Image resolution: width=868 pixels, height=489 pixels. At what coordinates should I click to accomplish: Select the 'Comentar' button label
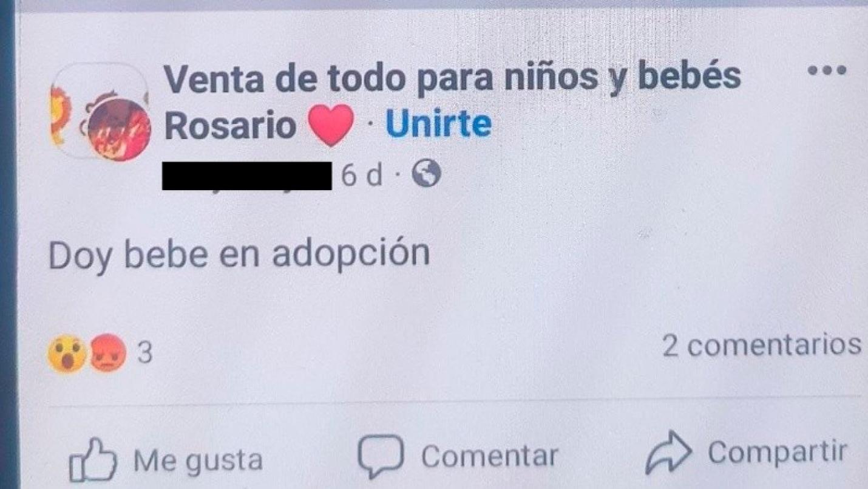click(x=489, y=456)
